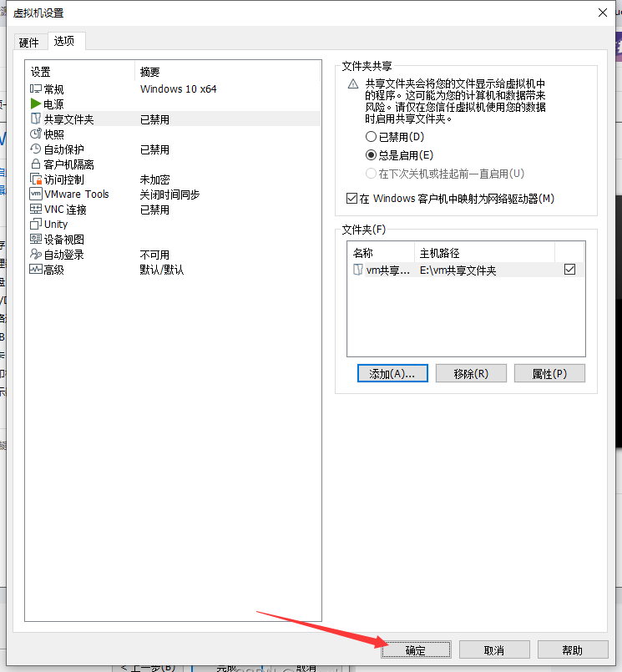This screenshot has height=672, width=622.
Task: Toggle 在 Windows 客户机中映射为网络驱动器 checkbox
Action: pos(352,199)
